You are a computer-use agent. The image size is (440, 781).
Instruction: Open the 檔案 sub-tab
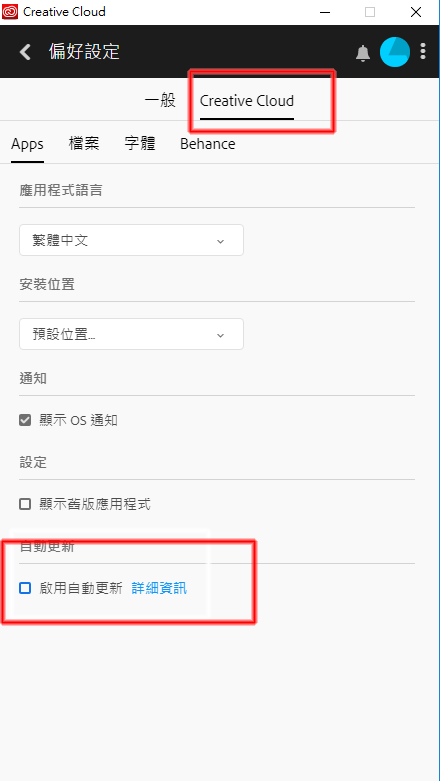tap(84, 144)
